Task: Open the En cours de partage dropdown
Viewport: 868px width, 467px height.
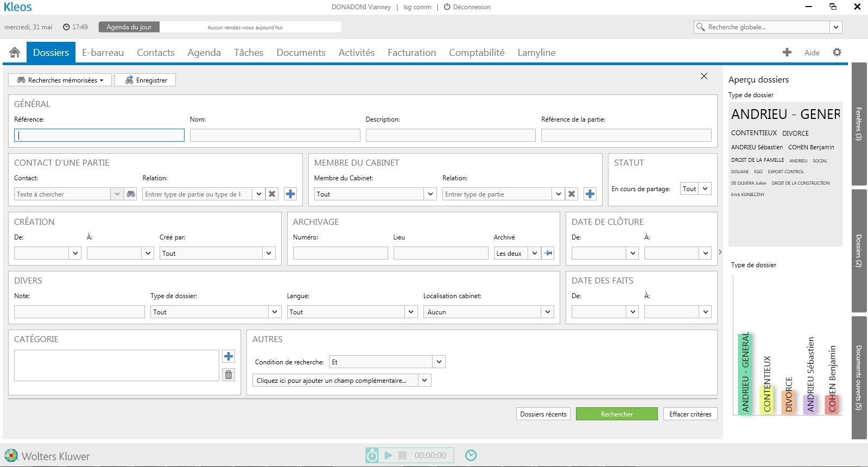Action: point(705,188)
